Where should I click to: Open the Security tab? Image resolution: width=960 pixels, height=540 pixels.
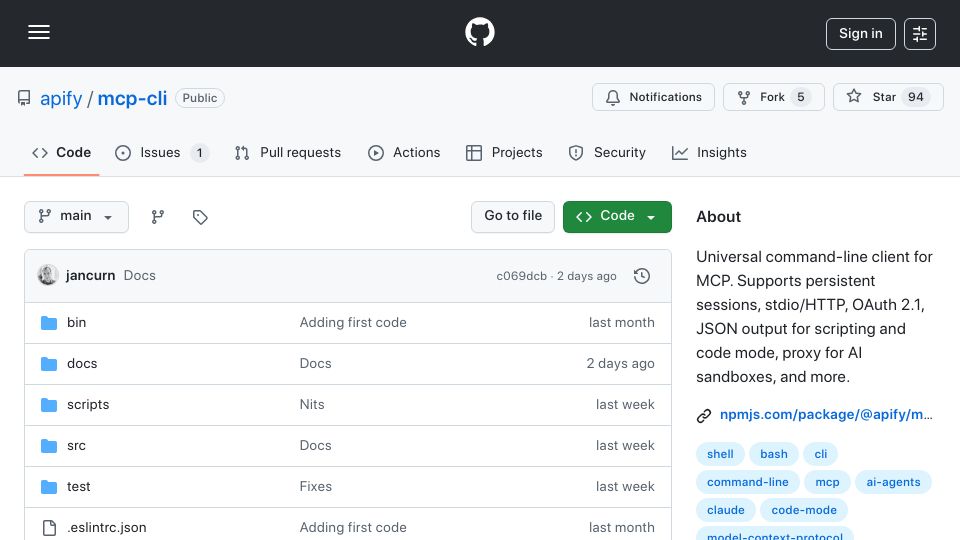point(607,152)
